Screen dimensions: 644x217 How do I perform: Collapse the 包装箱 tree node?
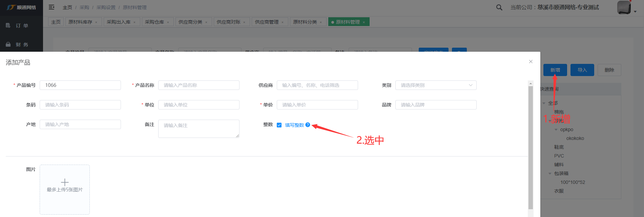550,173
